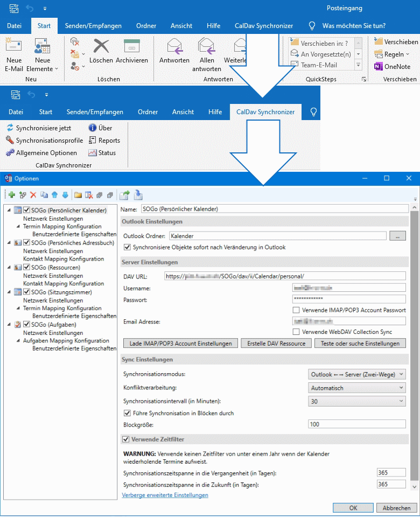The width and height of the screenshot is (420, 518).
Task: Open the Reports icon
Action: (x=92, y=140)
